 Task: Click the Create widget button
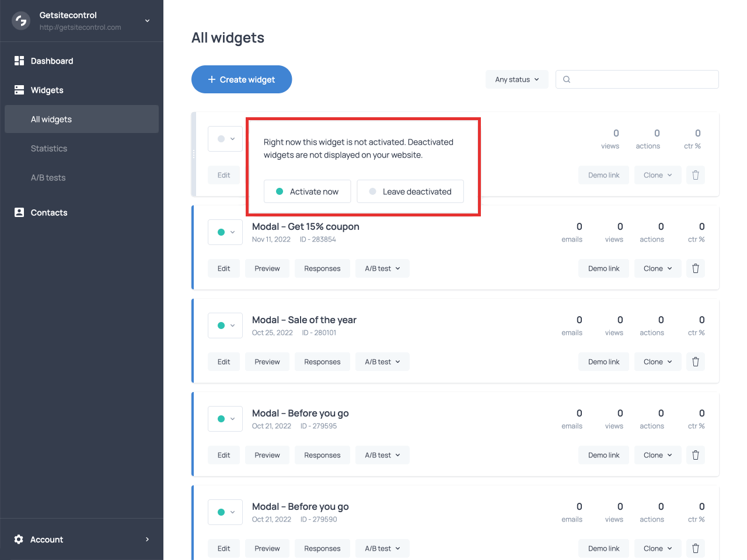click(x=242, y=79)
